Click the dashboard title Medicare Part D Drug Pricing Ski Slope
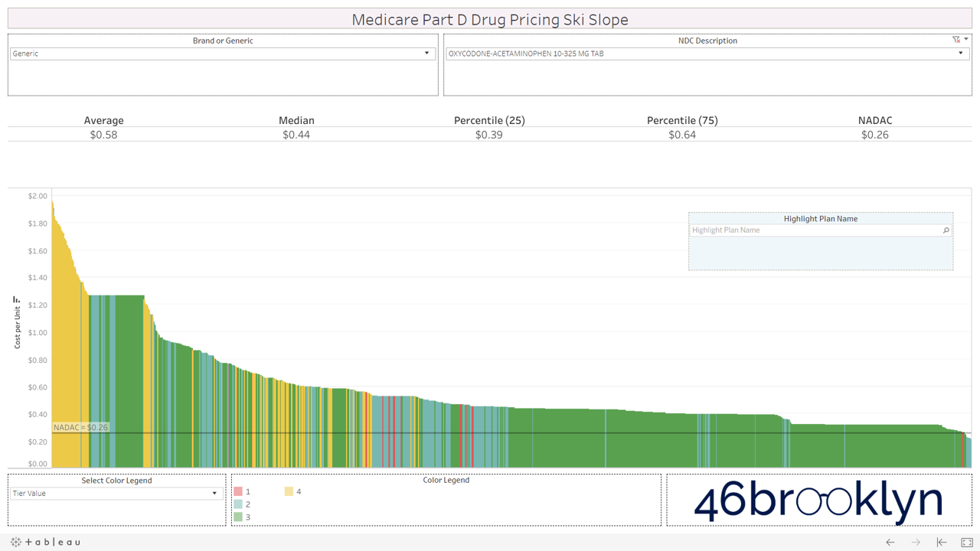The height and width of the screenshot is (551, 980). [x=490, y=19]
